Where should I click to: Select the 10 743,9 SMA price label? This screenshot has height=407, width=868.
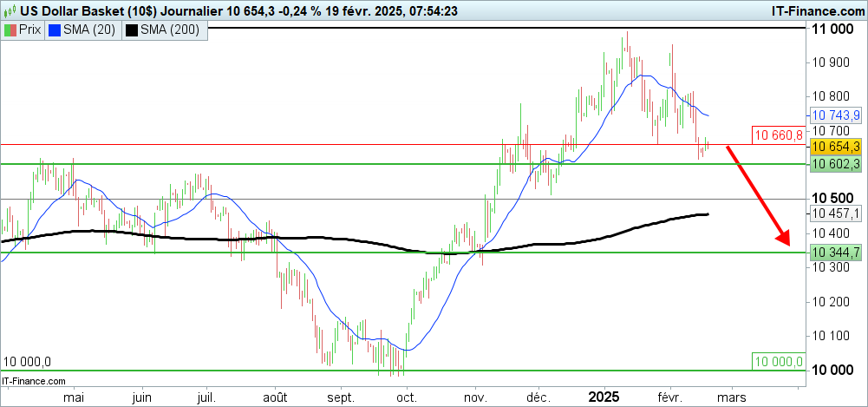coord(834,115)
